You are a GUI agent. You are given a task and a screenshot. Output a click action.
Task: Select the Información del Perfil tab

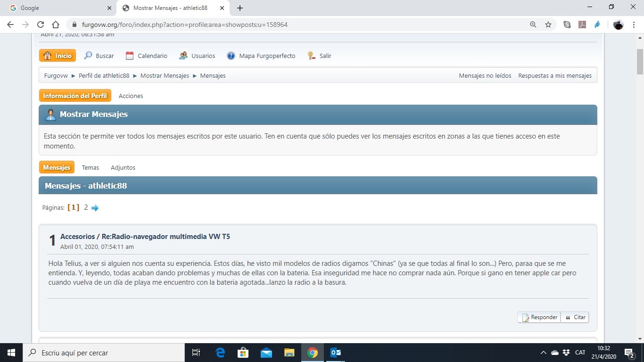[x=75, y=96]
